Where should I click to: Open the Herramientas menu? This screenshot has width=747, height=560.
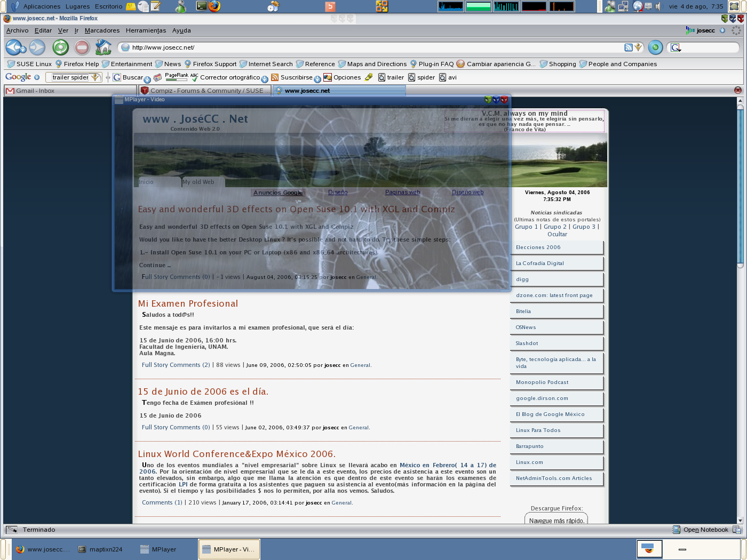146,30
